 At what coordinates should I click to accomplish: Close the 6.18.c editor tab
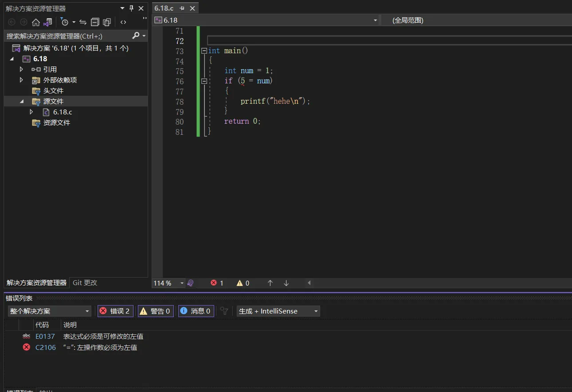pos(192,8)
